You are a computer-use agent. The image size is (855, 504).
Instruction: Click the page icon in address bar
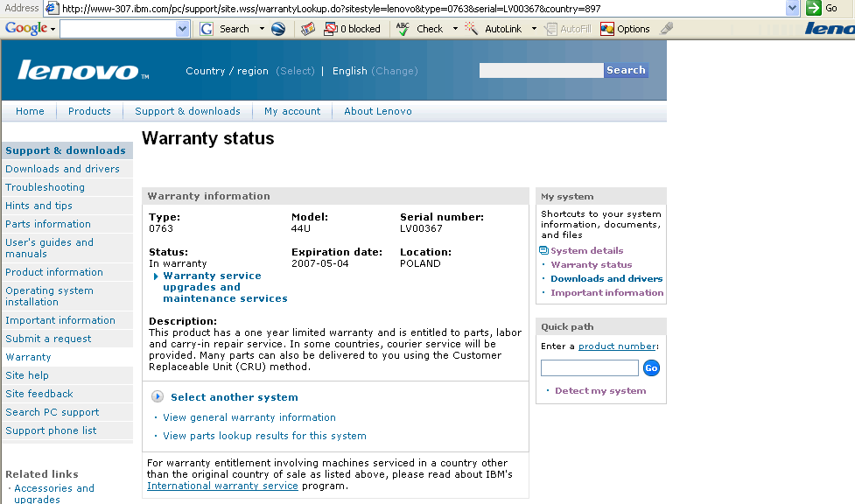coord(52,8)
